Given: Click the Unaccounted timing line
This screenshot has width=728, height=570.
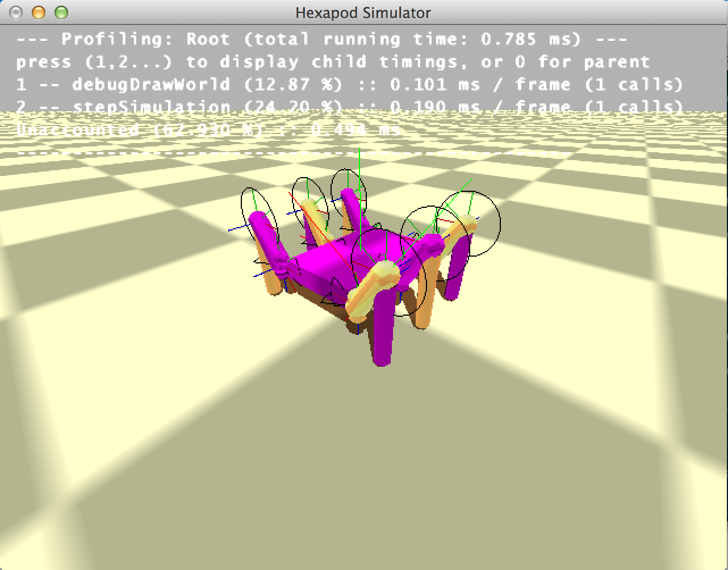Looking at the screenshot, I should pos(208,130).
